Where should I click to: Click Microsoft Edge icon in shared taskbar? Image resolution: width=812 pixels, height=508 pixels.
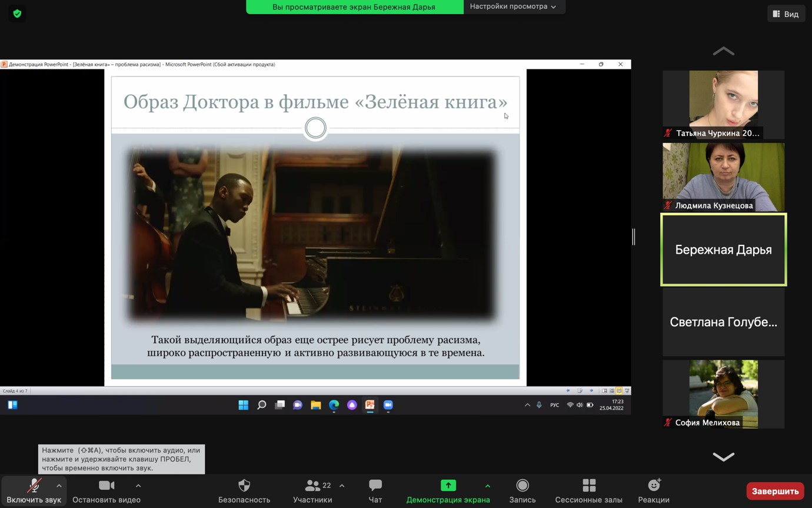point(334,405)
